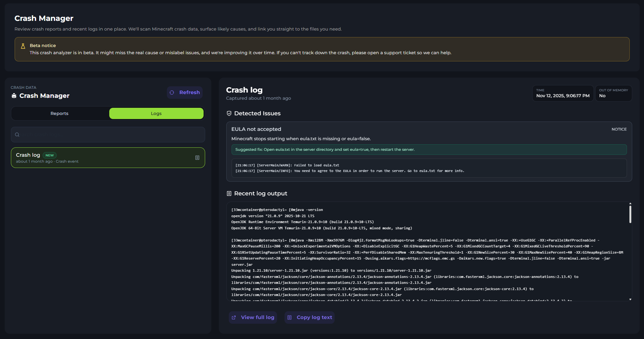Click the external link icon on View full log
This screenshot has height=339, width=644.
click(x=234, y=318)
